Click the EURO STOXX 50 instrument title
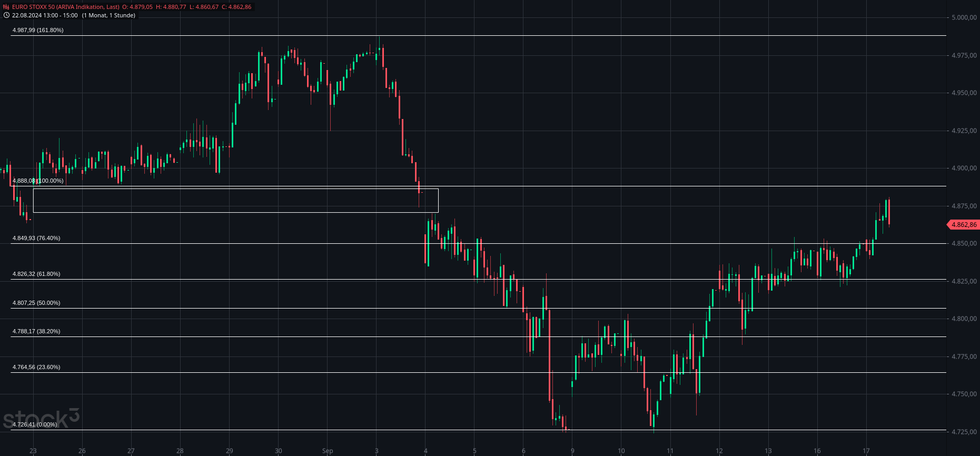 pos(66,7)
